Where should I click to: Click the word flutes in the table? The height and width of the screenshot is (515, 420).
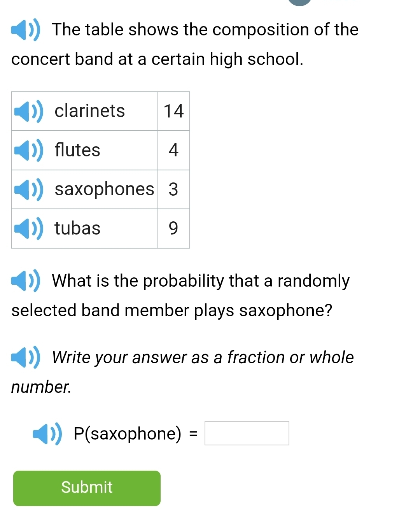click(x=77, y=150)
